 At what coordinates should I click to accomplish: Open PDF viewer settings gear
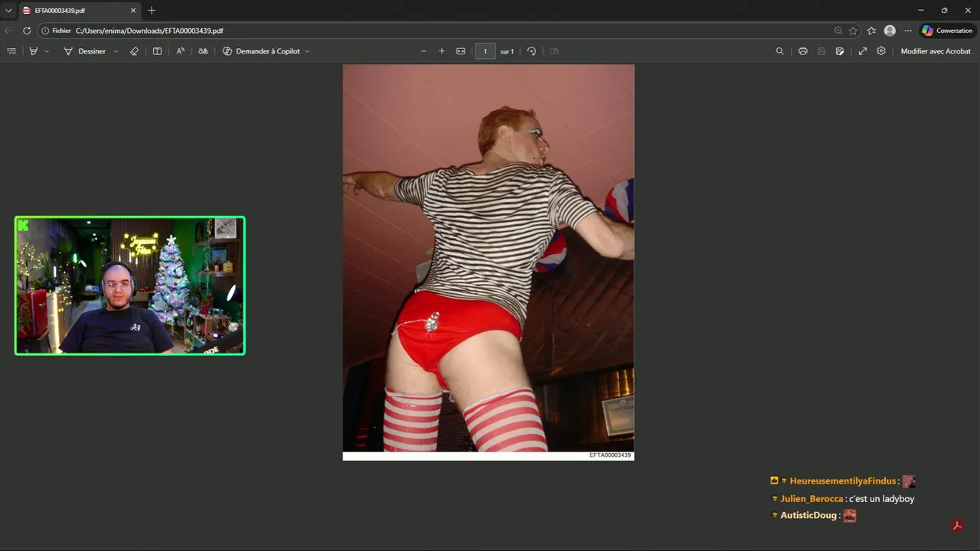tap(881, 51)
